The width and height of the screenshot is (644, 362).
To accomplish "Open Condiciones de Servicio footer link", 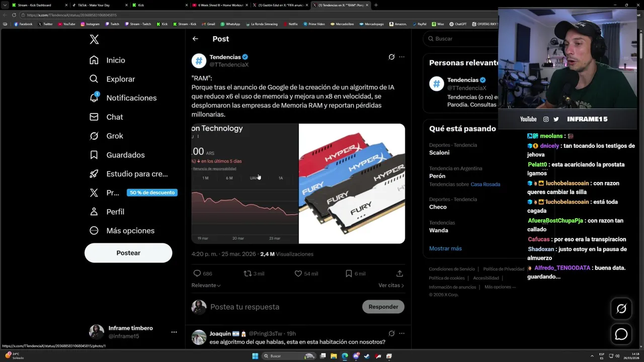I will [x=452, y=269].
